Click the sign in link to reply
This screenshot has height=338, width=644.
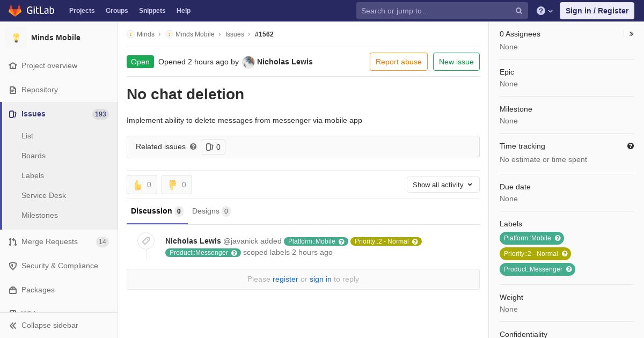pyautogui.click(x=320, y=279)
